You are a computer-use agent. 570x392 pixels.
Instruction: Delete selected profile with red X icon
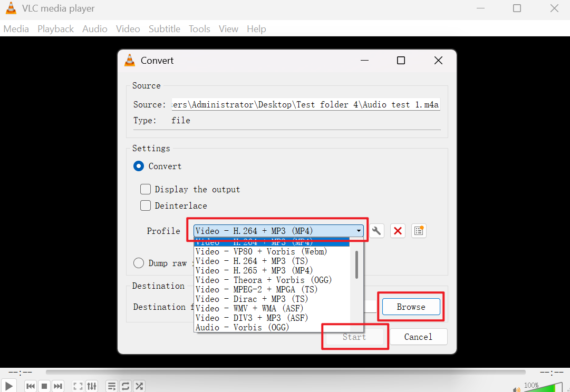[x=398, y=231]
